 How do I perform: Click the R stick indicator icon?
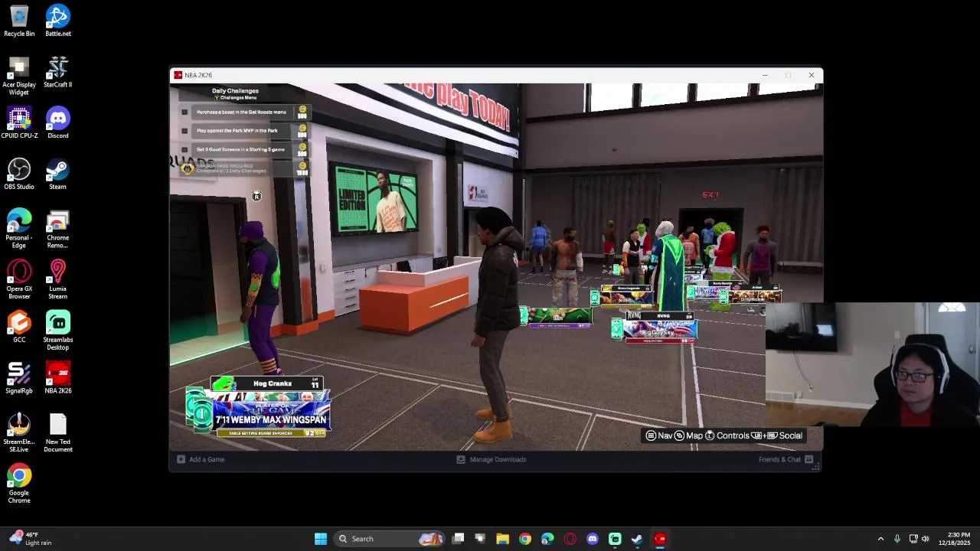click(256, 197)
